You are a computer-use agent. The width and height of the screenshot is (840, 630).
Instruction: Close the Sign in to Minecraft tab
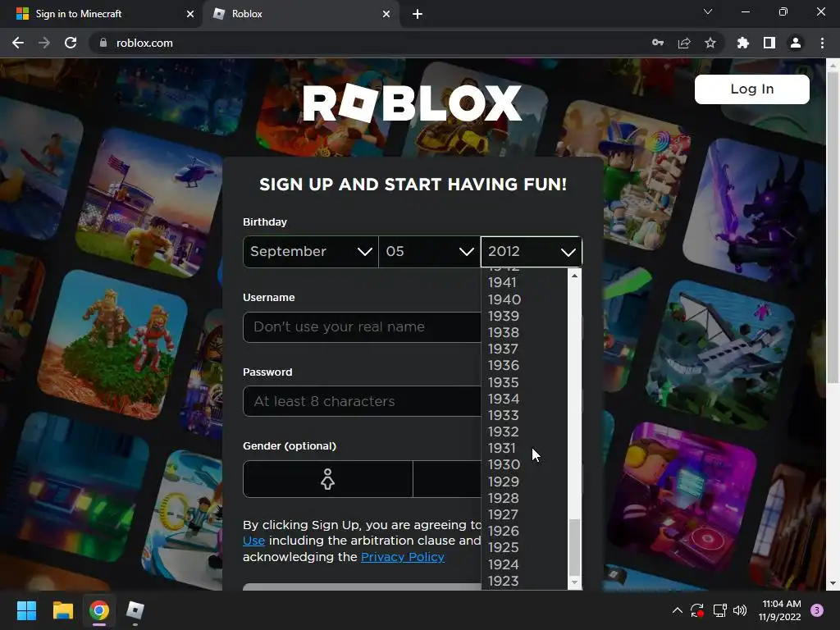coord(190,14)
